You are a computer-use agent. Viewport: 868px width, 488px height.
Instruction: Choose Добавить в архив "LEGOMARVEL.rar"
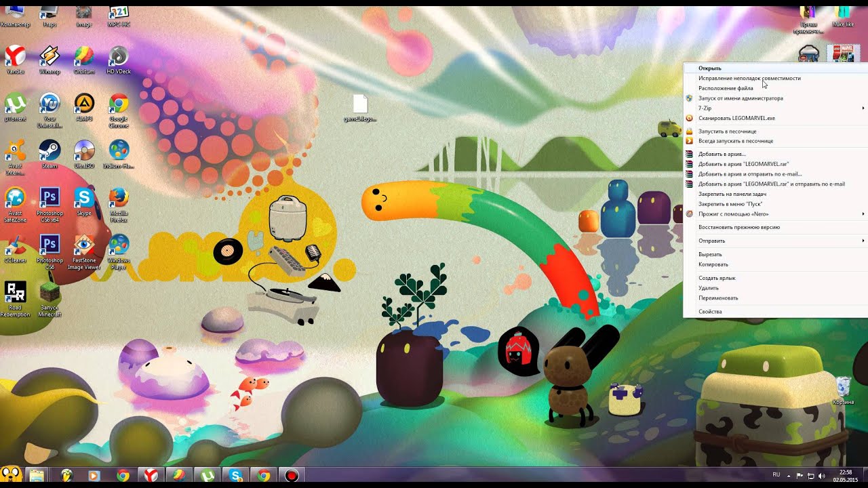click(x=775, y=164)
